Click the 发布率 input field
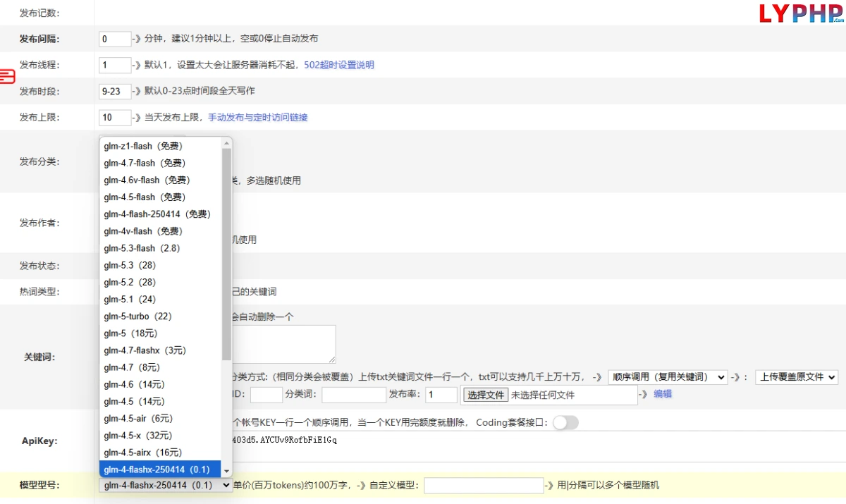This screenshot has height=504, width=846. [441, 395]
